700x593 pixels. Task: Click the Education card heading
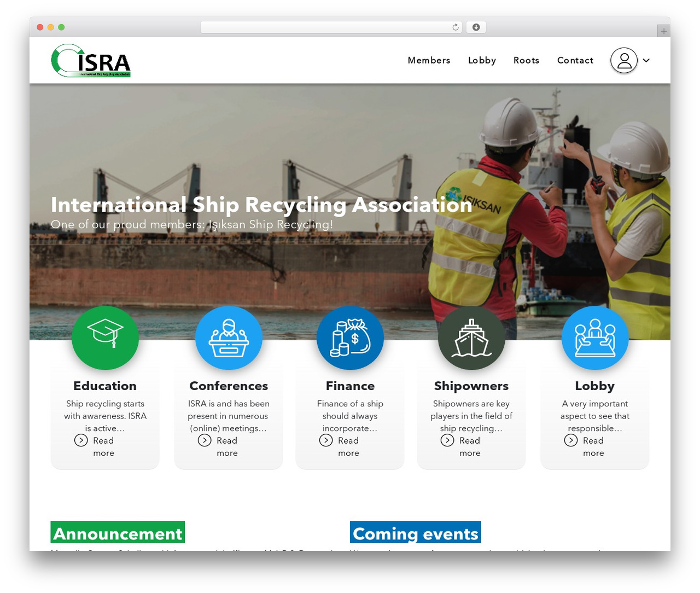[105, 386]
